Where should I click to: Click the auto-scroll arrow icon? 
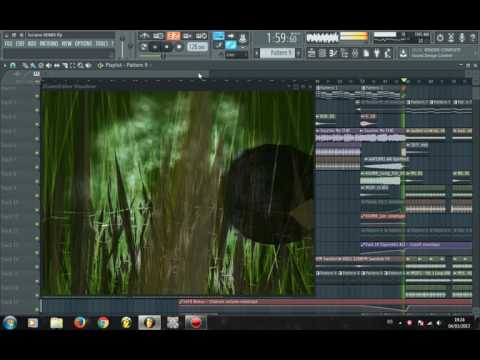[x=231, y=36]
